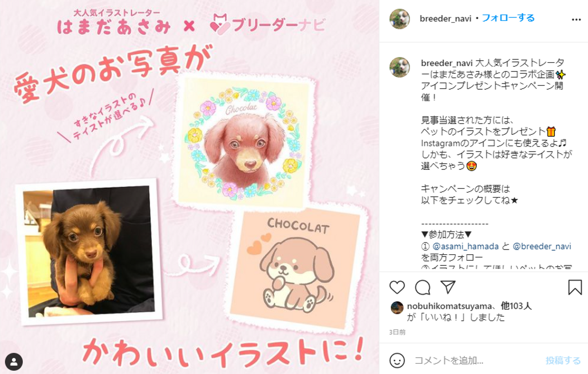Open breeder_navi profile picture in header

pos(399,19)
